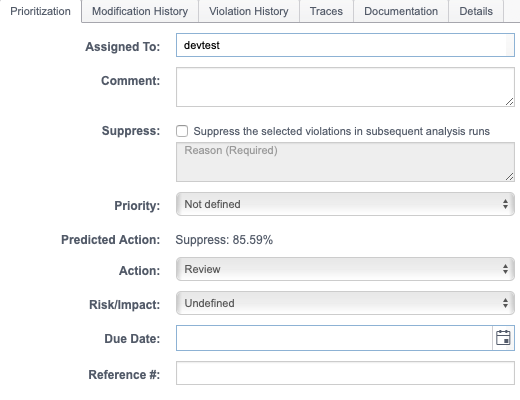Grab the Comment box resize handle
This screenshot has height=400, width=520.
pos(509,102)
